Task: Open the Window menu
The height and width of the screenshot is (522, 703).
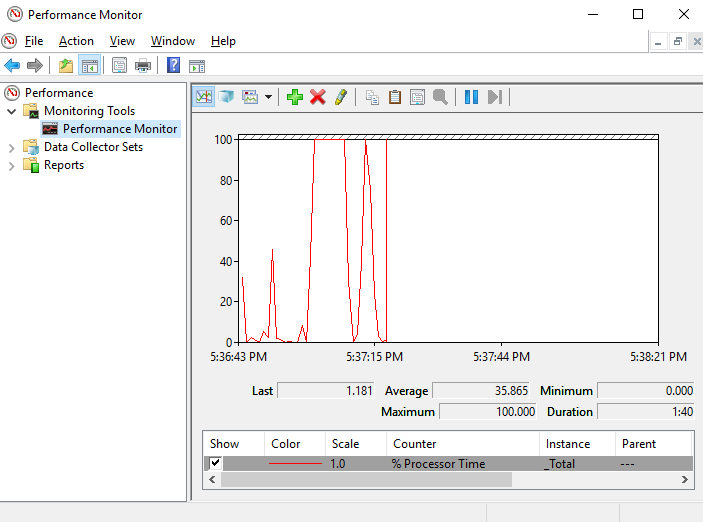Action: coord(173,41)
